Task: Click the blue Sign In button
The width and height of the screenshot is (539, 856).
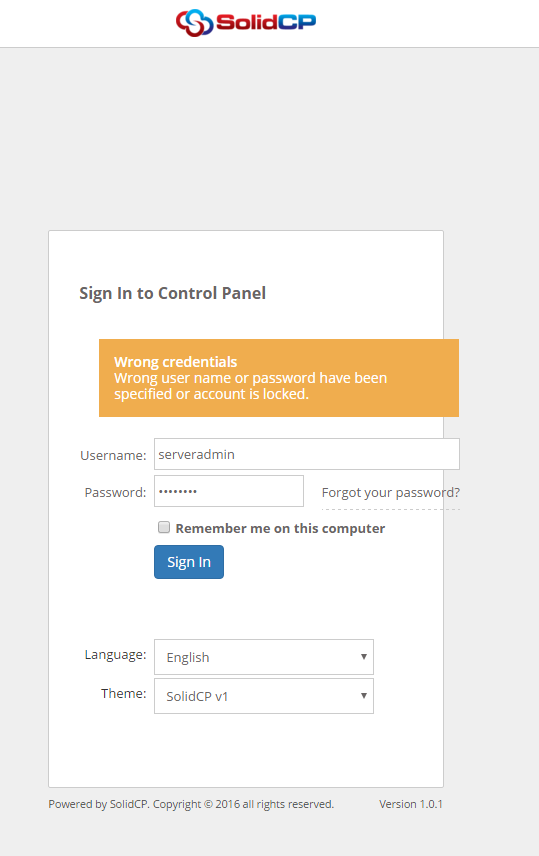Action: point(189,562)
